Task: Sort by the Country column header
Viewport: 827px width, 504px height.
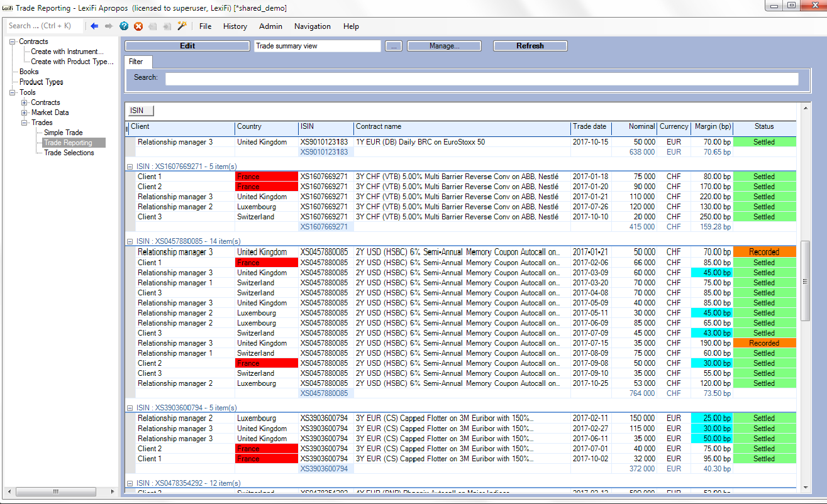Action: [267, 128]
